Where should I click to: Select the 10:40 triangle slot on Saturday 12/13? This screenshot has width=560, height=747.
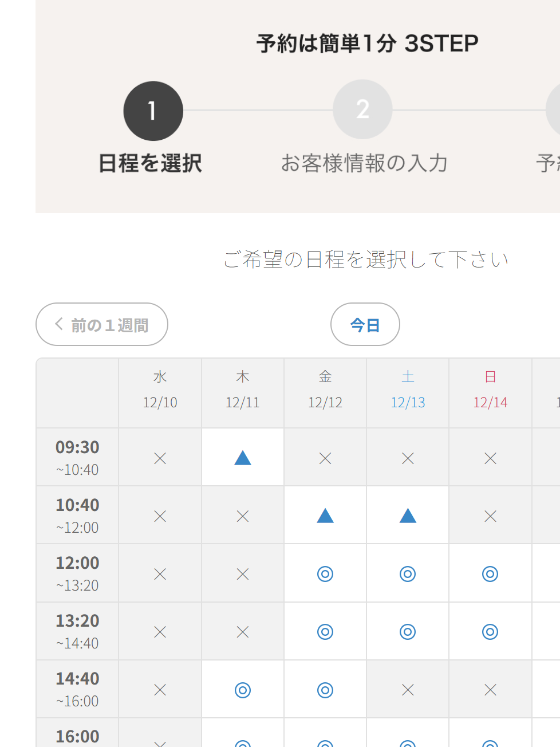(408, 516)
